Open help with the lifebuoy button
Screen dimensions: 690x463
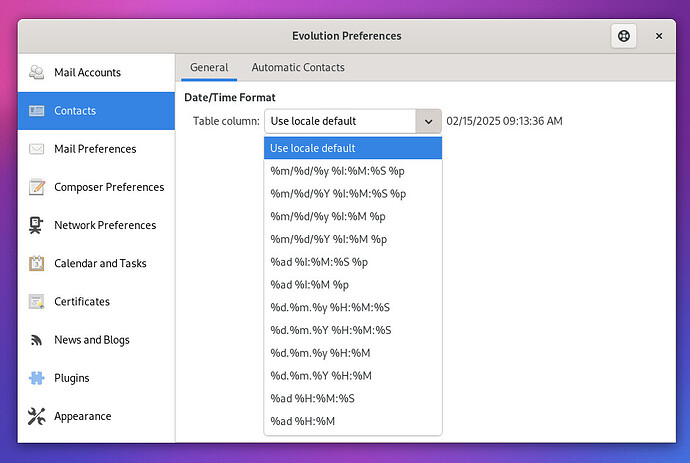tap(624, 36)
